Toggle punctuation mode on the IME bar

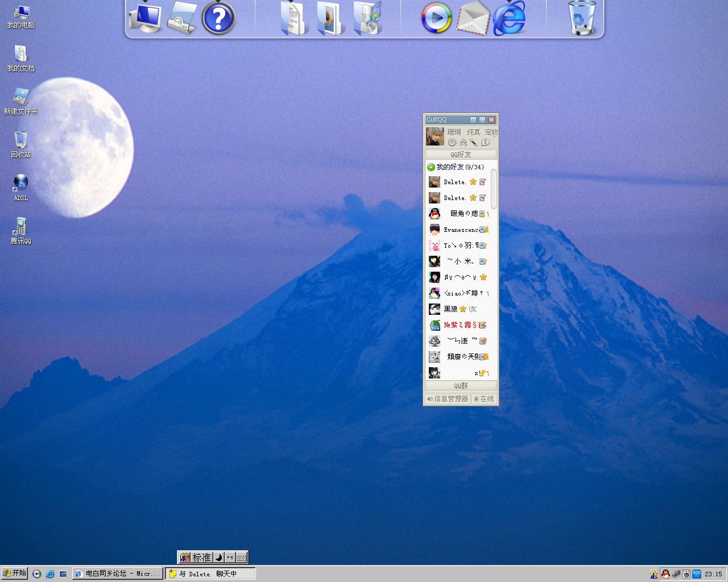[x=230, y=558]
